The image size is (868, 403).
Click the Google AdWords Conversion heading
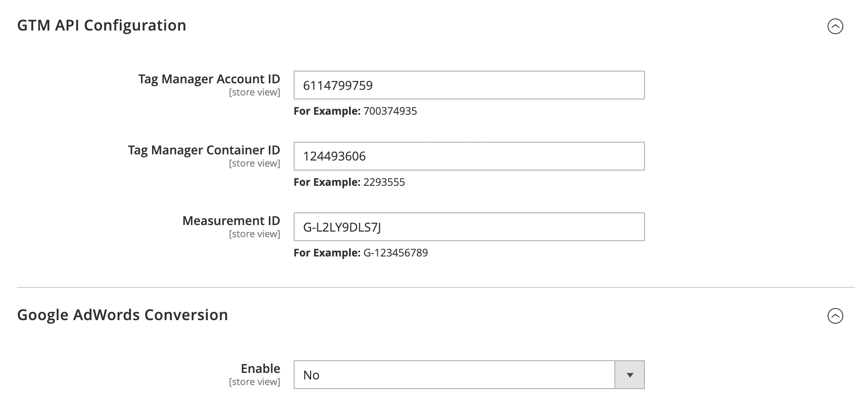[x=122, y=315]
